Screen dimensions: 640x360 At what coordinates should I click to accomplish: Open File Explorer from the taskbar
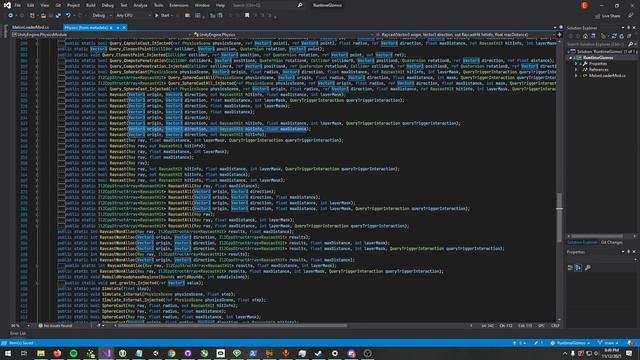(41, 353)
